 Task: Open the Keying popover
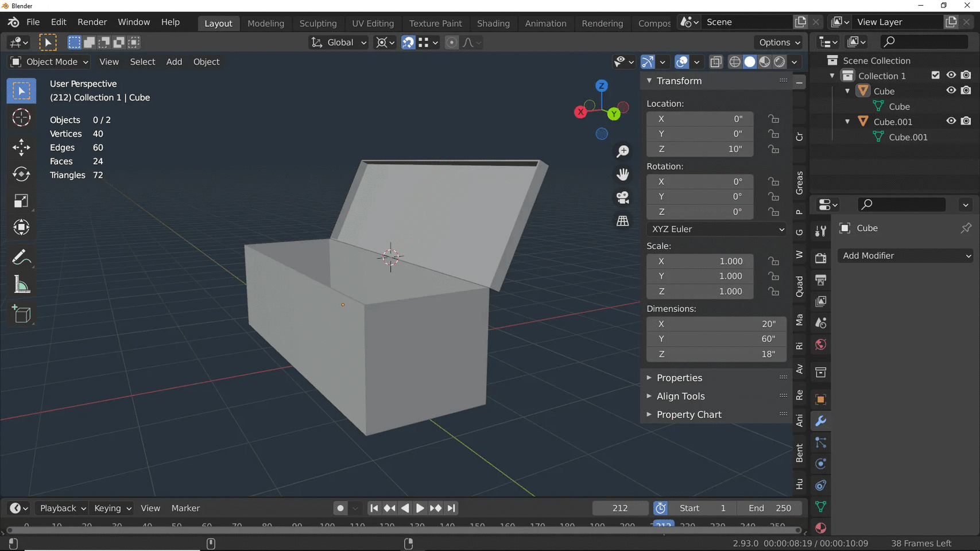click(x=112, y=508)
